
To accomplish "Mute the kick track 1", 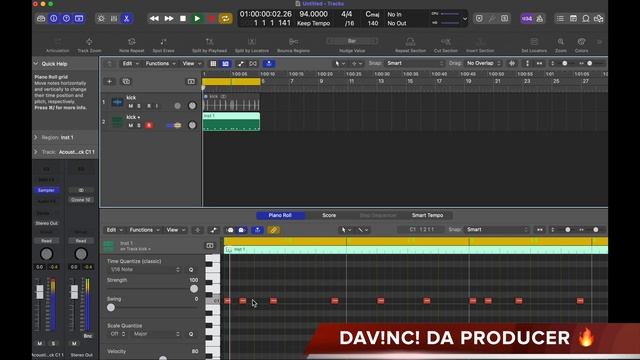I will 131,106.
